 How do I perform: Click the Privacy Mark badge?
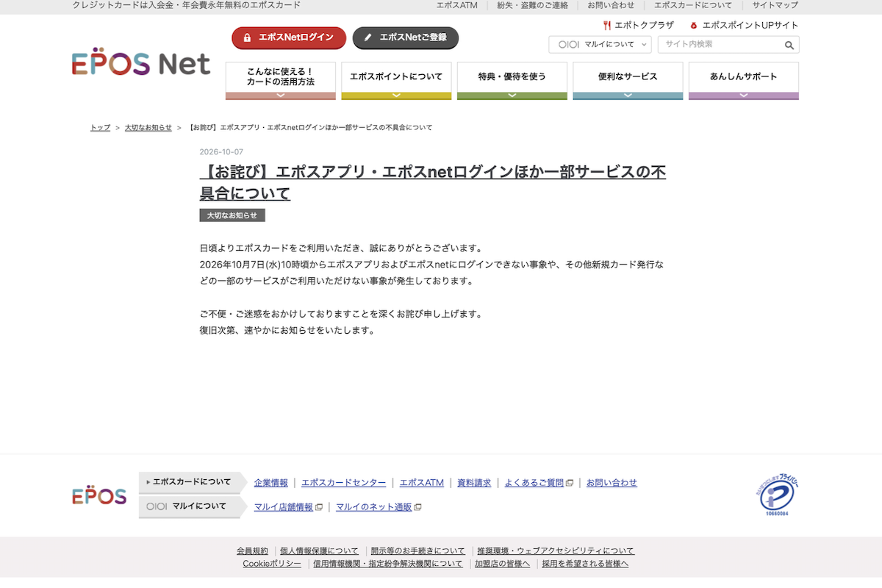click(778, 496)
